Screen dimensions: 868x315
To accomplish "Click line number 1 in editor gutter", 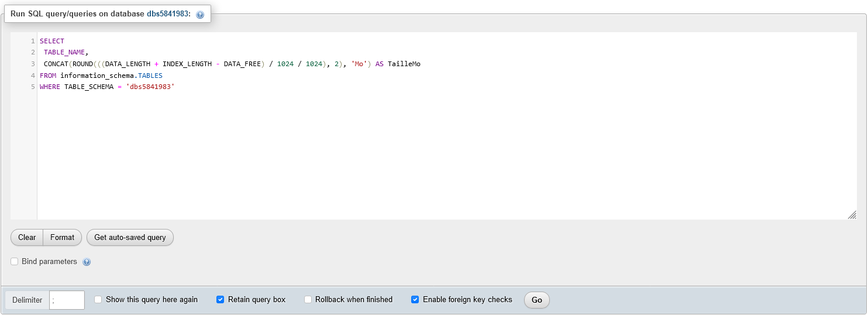I will coord(33,41).
